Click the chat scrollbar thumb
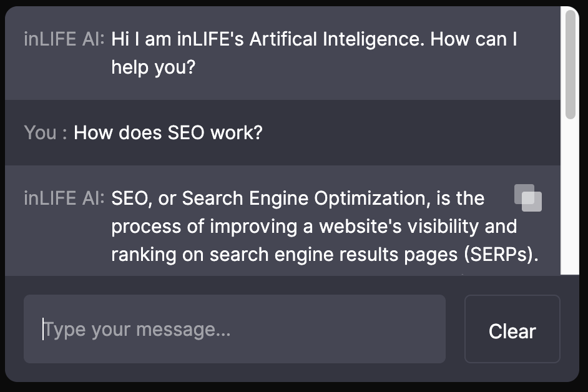Image resolution: width=588 pixels, height=392 pixels. pos(571,64)
